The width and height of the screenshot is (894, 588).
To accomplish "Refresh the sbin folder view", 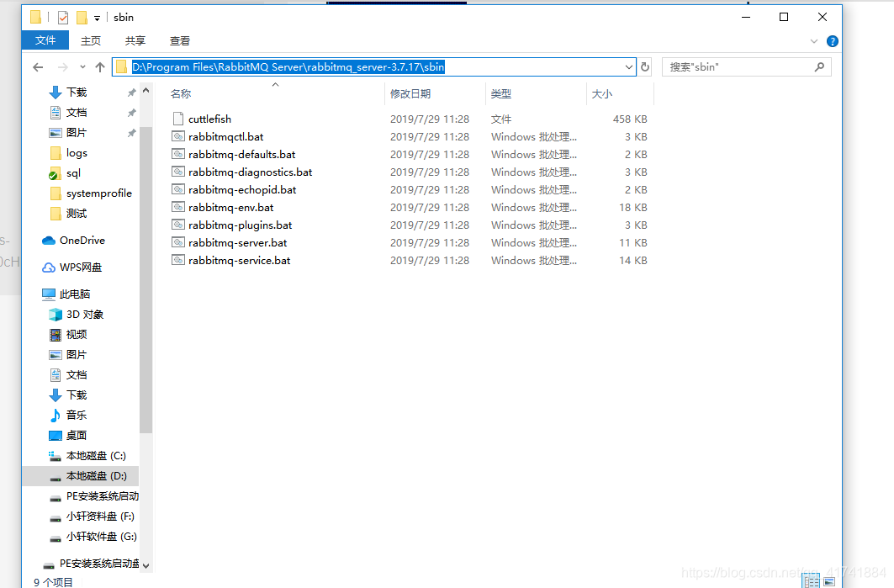I will [645, 67].
